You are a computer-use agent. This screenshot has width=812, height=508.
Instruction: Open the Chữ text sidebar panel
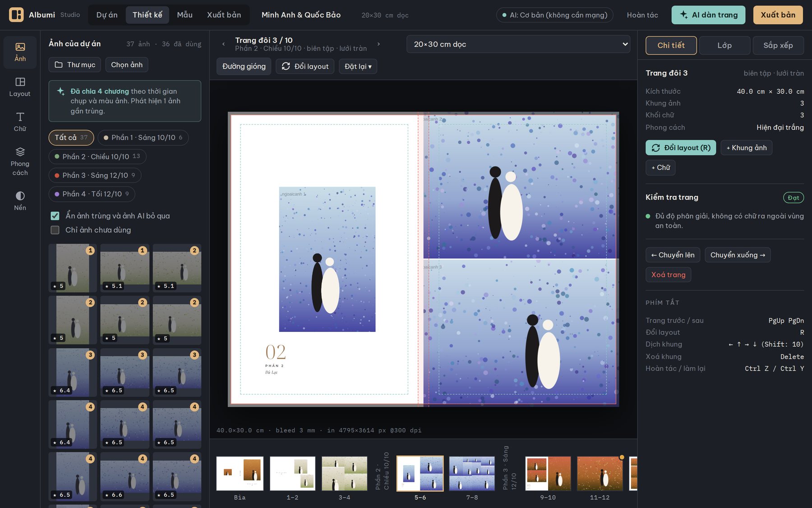click(x=20, y=122)
